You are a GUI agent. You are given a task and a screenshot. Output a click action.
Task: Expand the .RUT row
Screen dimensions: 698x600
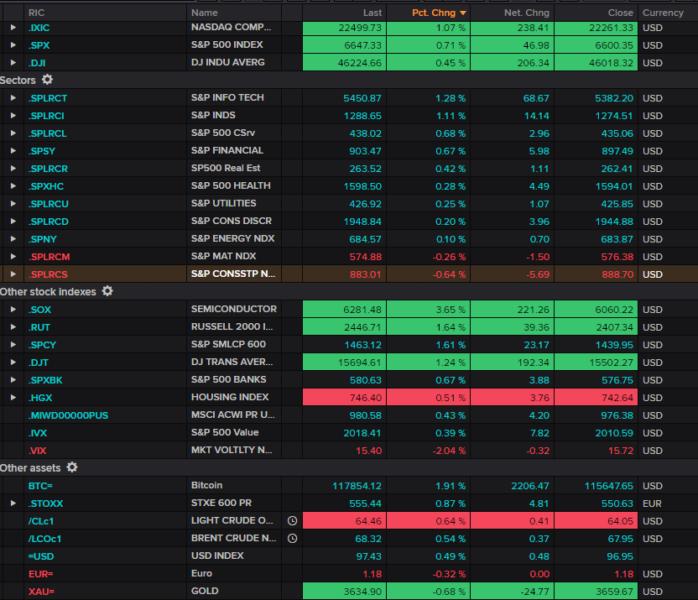(13, 327)
